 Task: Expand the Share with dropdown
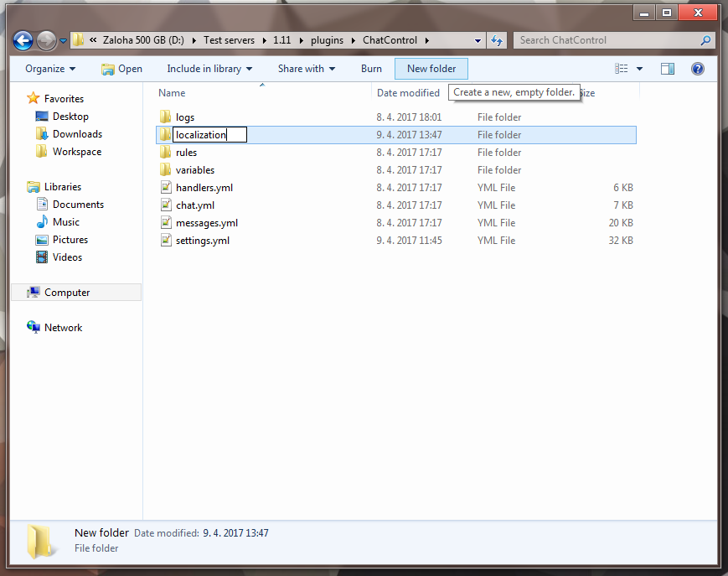pos(300,69)
